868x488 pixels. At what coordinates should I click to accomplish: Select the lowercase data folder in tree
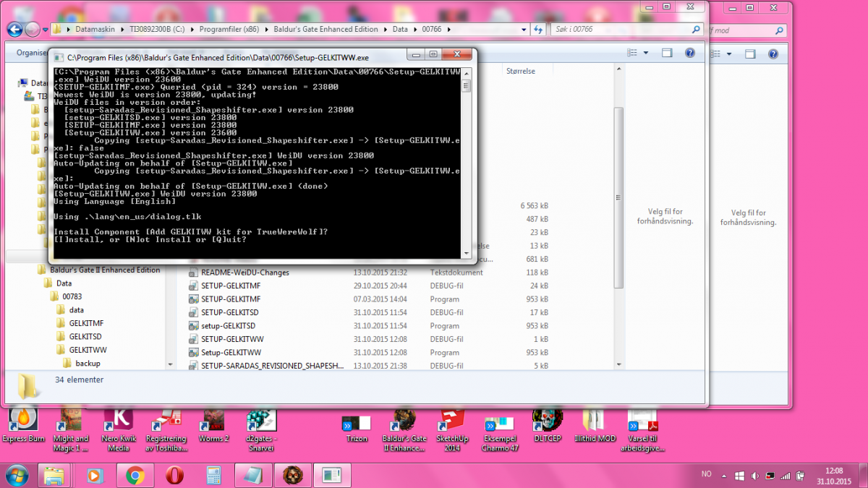point(76,309)
